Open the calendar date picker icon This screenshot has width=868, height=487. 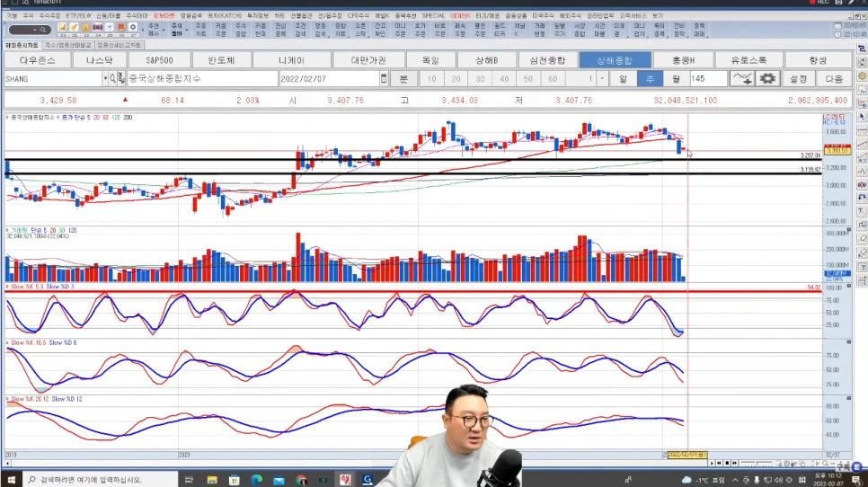[x=384, y=79]
